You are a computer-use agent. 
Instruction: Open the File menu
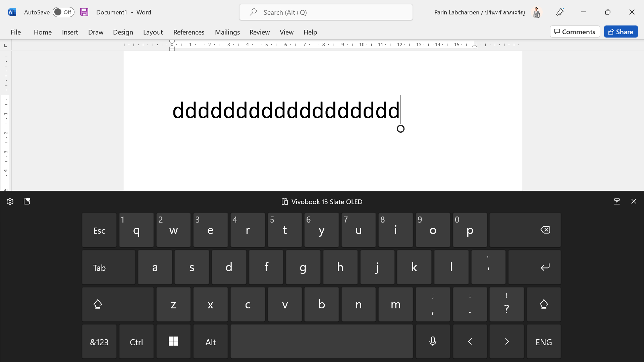click(16, 32)
